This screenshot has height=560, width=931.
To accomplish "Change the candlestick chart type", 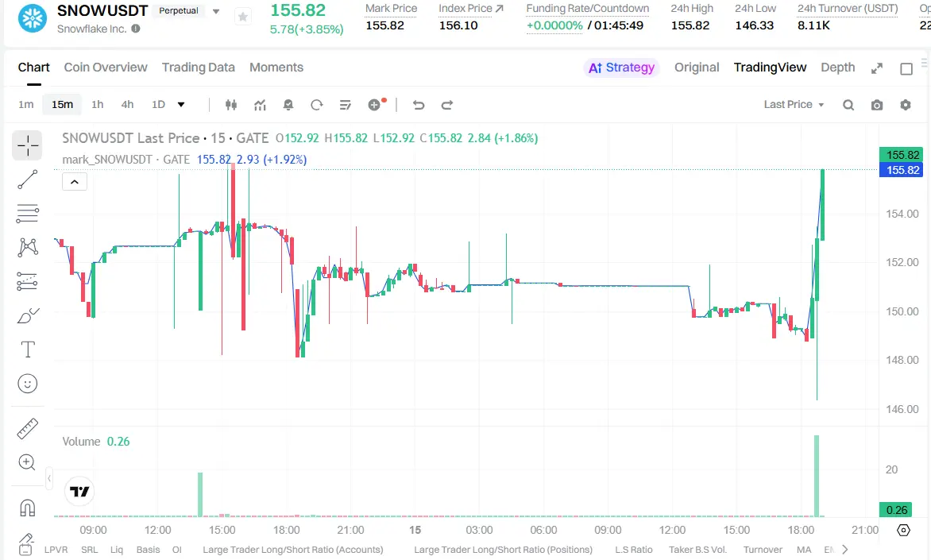I will [231, 105].
